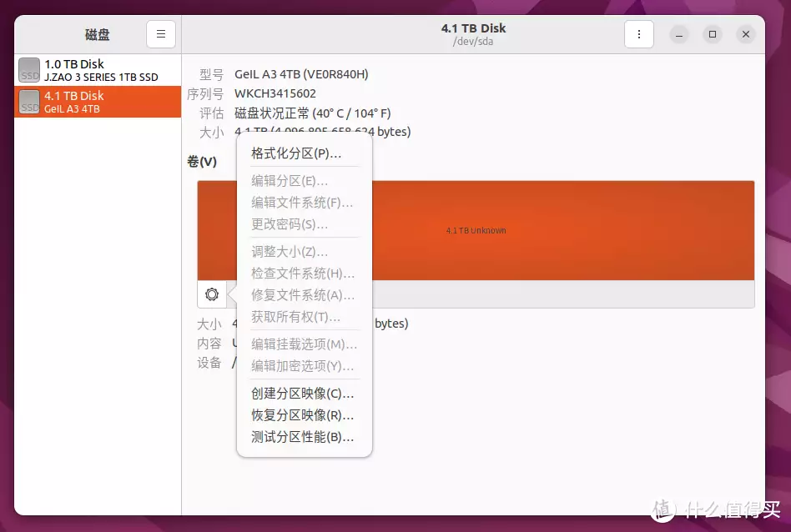Click the model text GeIL A3 4TB (VE0R840H)
Image resolution: width=791 pixels, height=532 pixels.
tap(301, 74)
